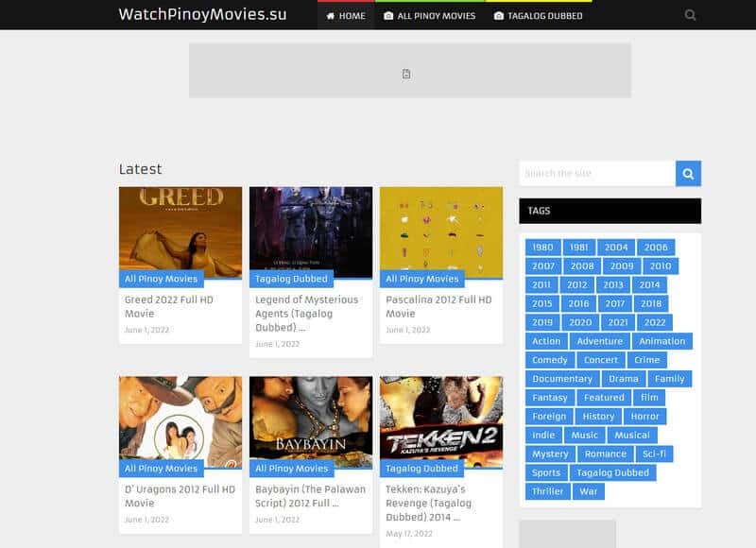Filter by the War tag
756x548 pixels.
coord(589,491)
